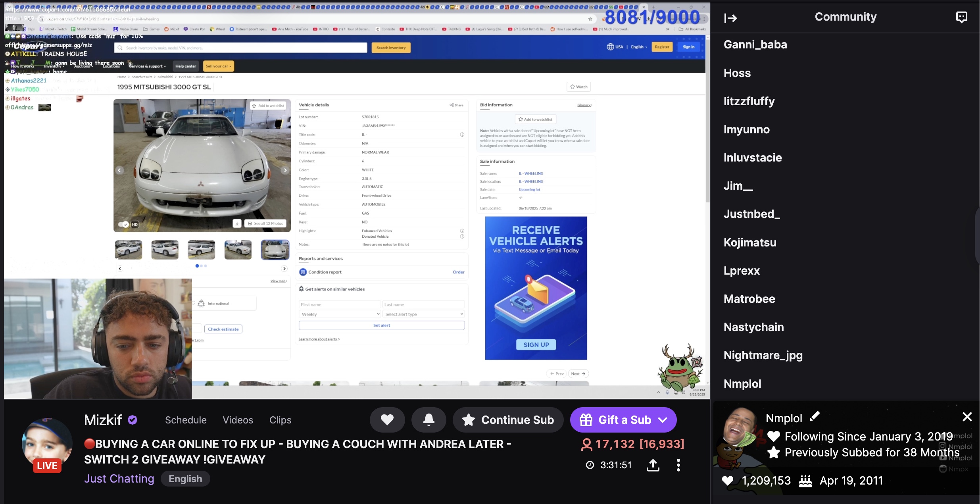Click the Watch star button near title

(x=579, y=87)
